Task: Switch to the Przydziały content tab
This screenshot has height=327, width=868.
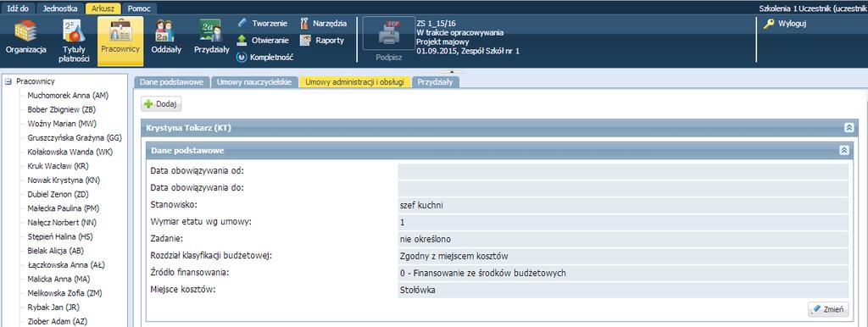Action: [x=435, y=82]
